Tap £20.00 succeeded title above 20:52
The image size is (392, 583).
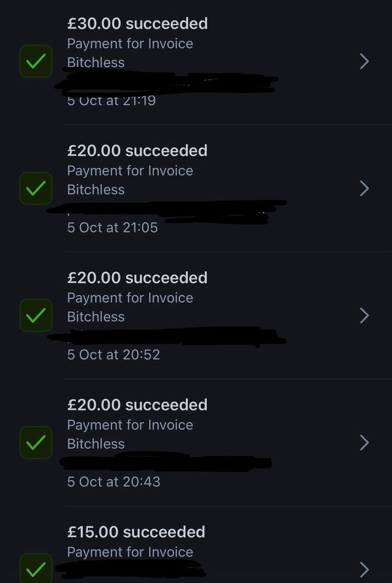pos(137,278)
